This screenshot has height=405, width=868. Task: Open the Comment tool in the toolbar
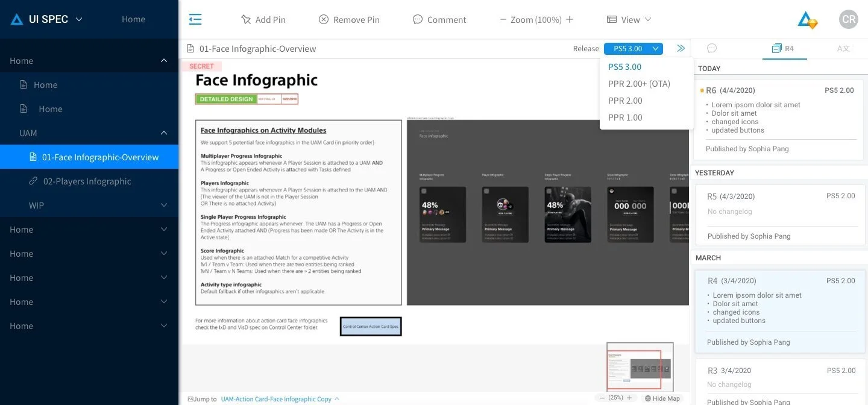pyautogui.click(x=439, y=20)
